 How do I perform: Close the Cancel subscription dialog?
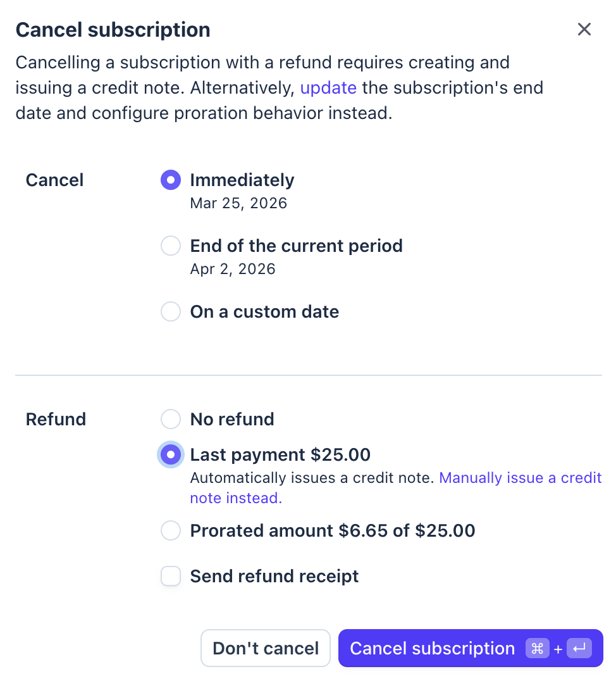pyautogui.click(x=584, y=29)
